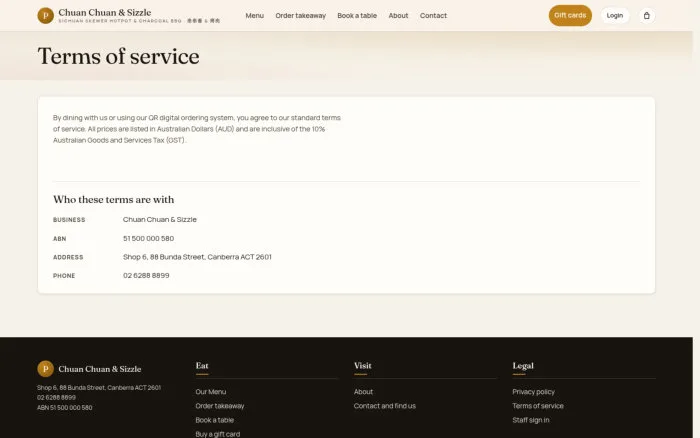Click address Shop 6, 88 Bunda Street value

[x=197, y=257]
